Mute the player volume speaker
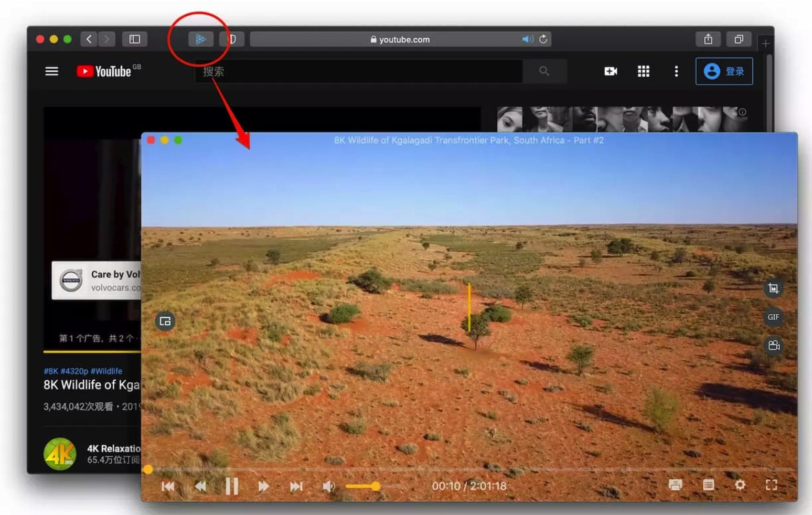The image size is (812, 515). tap(328, 486)
